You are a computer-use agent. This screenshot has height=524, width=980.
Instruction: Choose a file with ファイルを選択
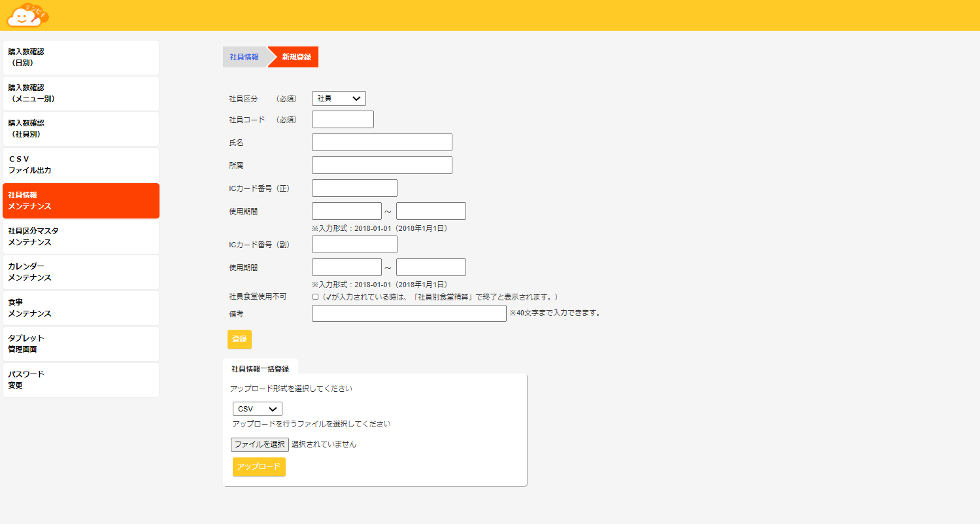point(260,444)
